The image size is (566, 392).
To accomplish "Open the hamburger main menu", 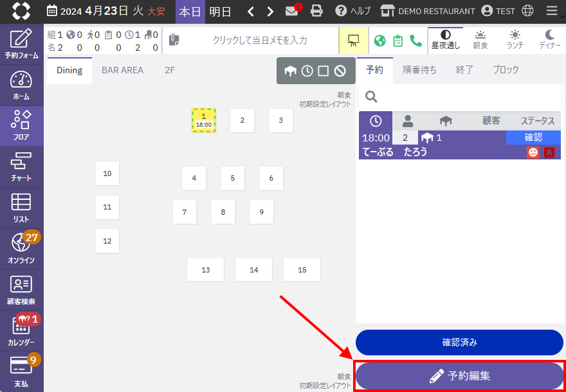I will (551, 11).
